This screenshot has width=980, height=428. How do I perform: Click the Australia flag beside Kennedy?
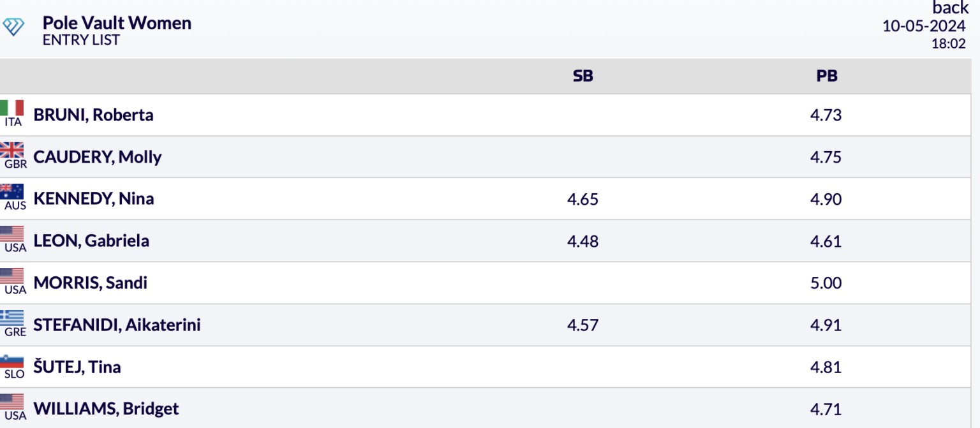pyautogui.click(x=12, y=192)
